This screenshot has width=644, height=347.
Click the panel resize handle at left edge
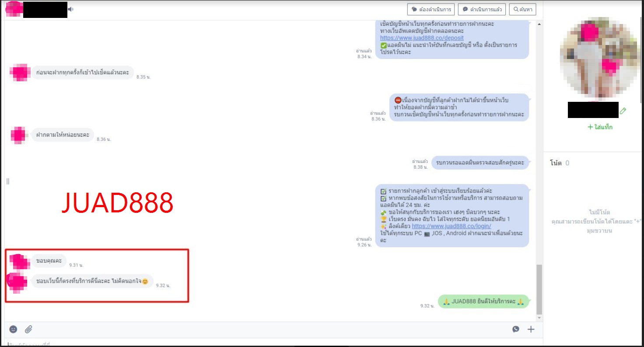[7, 181]
